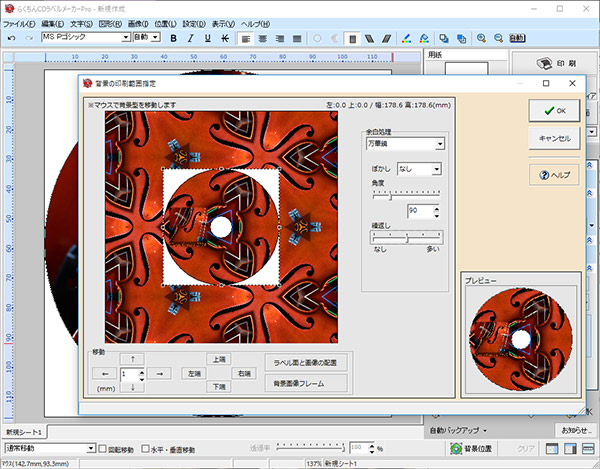Click the キャンセル button
Viewport: 600px width, 469px height.
click(554, 139)
